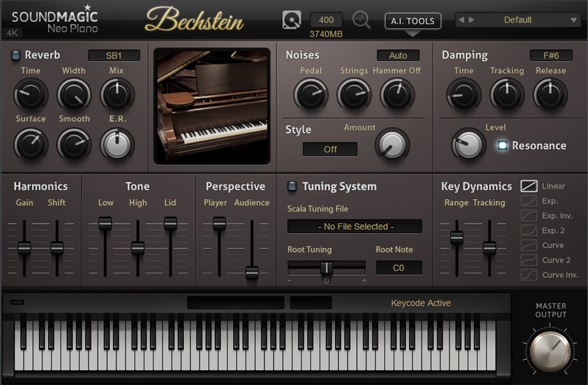Open the Default preset dropdown
Screen dimensions: 588x385
[x=517, y=20]
